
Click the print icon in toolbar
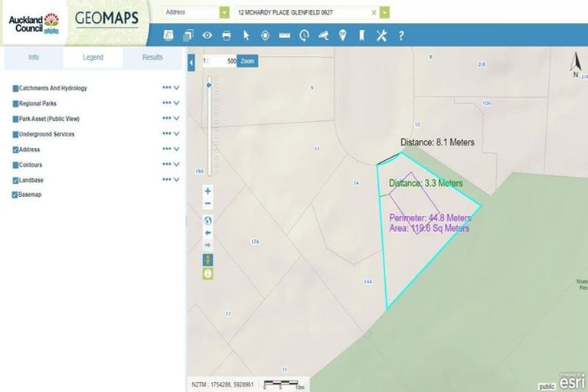pos(227,35)
